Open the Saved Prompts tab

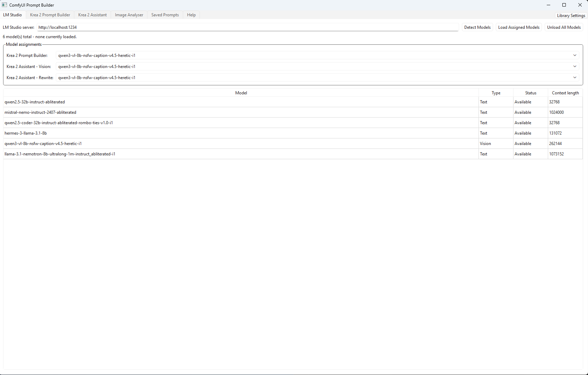[x=165, y=15]
